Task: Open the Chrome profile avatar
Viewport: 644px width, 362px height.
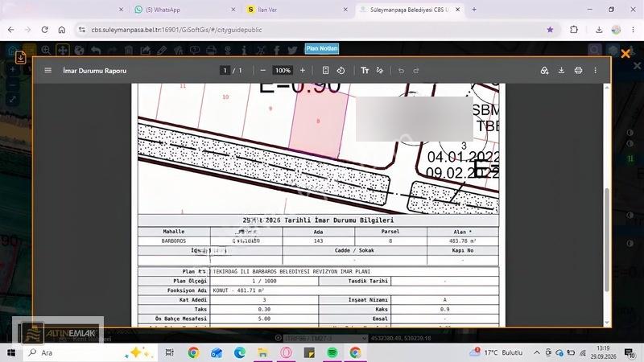Action: pos(616,30)
